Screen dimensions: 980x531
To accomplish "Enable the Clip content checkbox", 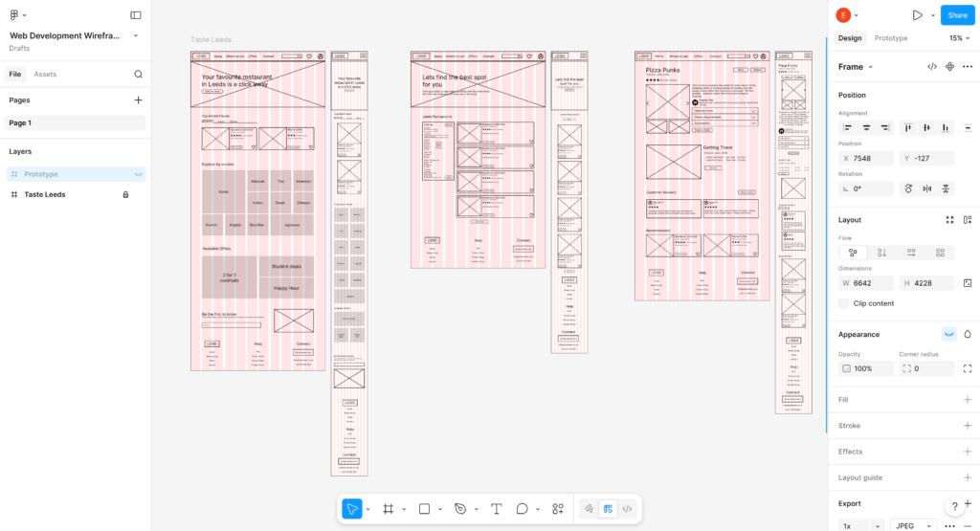I will click(x=844, y=303).
